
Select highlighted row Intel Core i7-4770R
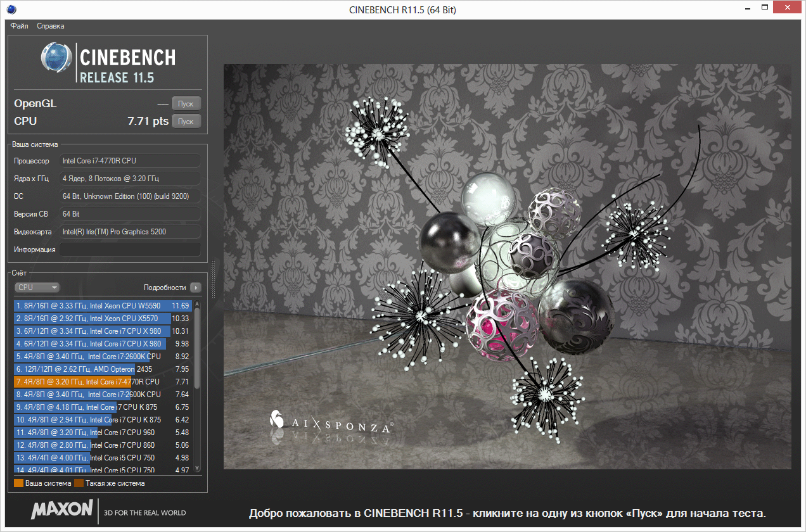point(103,381)
